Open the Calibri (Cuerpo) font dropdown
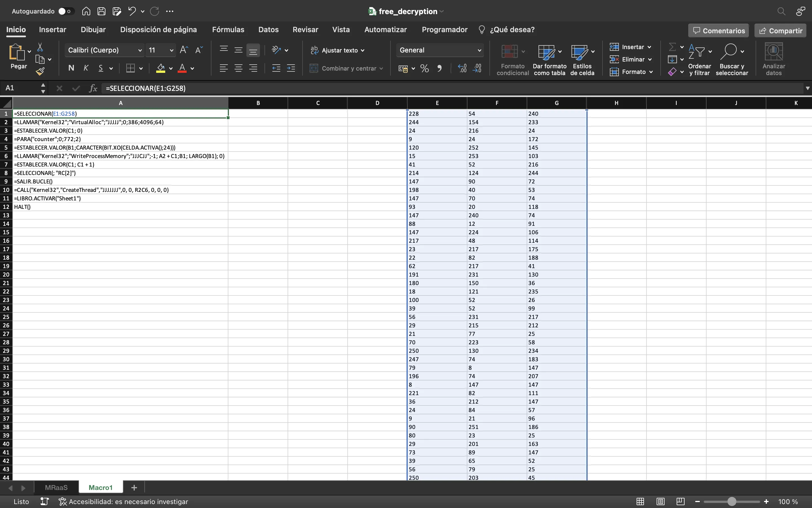Image resolution: width=812 pixels, height=508 pixels. click(x=140, y=50)
